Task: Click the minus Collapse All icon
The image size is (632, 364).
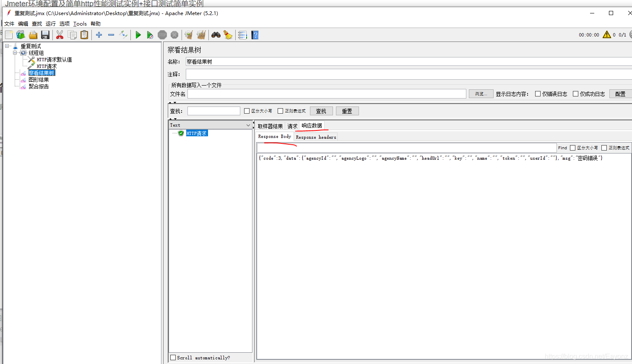Action: pyautogui.click(x=111, y=35)
